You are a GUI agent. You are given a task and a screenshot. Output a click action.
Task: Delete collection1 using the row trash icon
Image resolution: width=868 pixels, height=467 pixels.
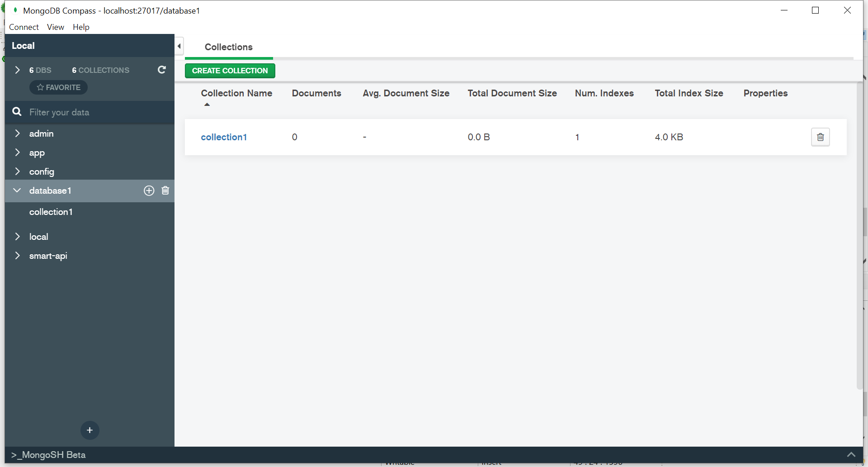click(x=820, y=137)
